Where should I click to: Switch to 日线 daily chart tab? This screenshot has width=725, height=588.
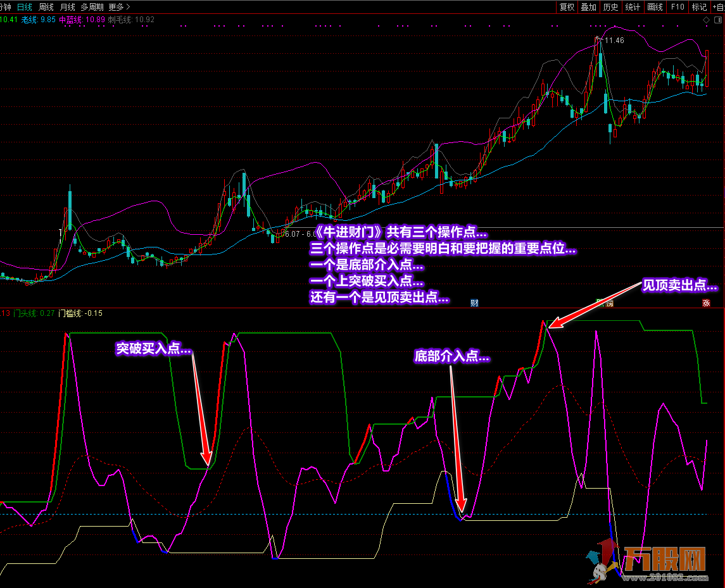tap(25, 7)
